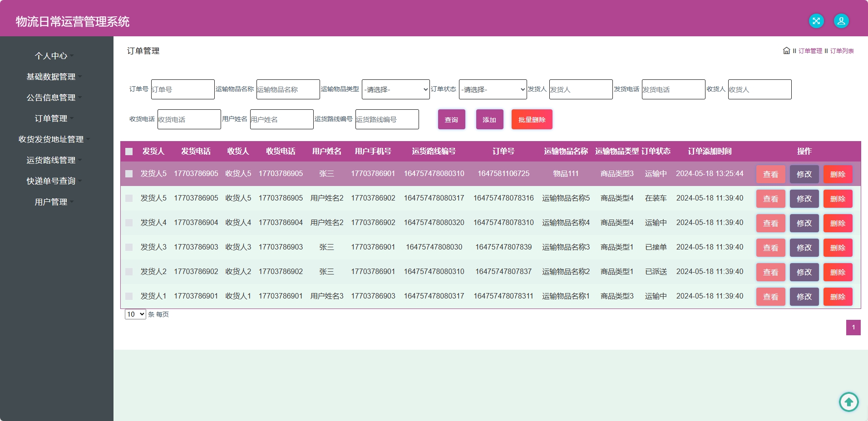Screen dimensions: 868x421
Task: View details of 运输物品名称5 order
Action: [x=770, y=199]
